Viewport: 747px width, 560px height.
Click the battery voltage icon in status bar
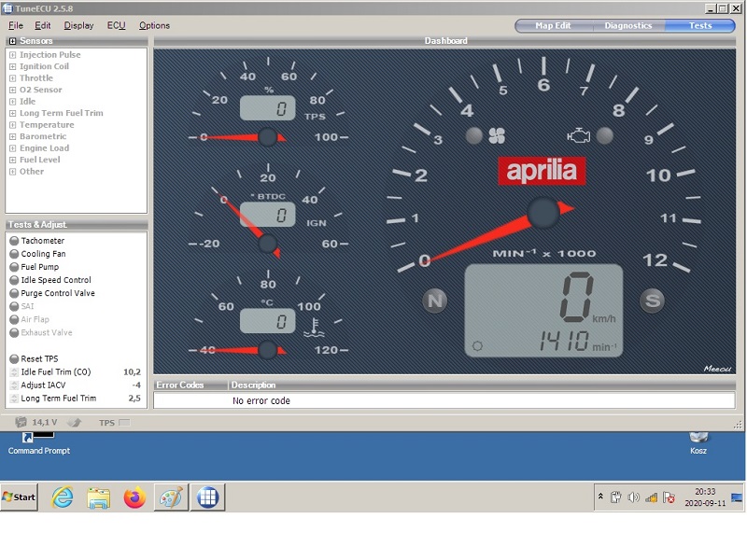click(x=21, y=422)
